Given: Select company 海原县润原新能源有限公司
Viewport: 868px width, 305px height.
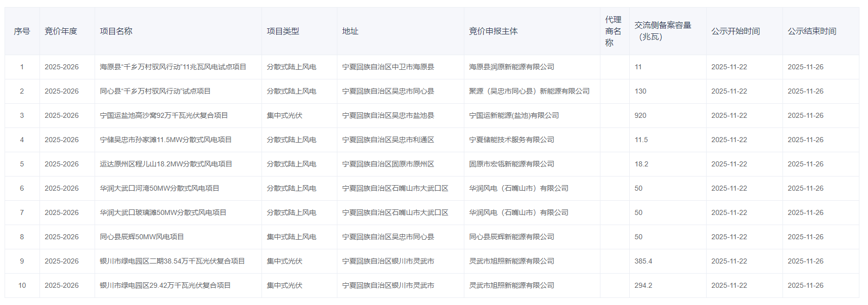Looking at the screenshot, I should pyautogui.click(x=511, y=67).
